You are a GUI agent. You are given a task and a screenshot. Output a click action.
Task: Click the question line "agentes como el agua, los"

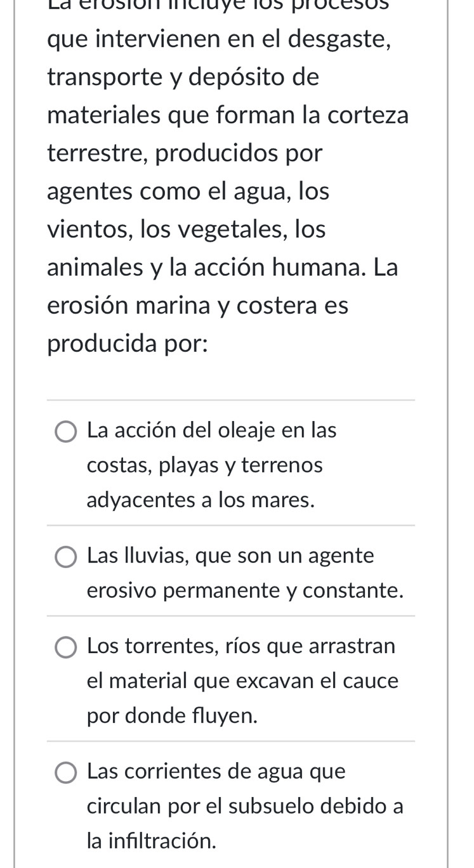(x=188, y=191)
